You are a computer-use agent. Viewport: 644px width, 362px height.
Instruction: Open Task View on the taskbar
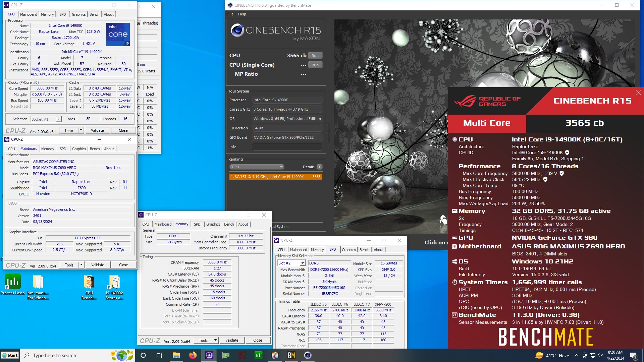click(x=159, y=355)
